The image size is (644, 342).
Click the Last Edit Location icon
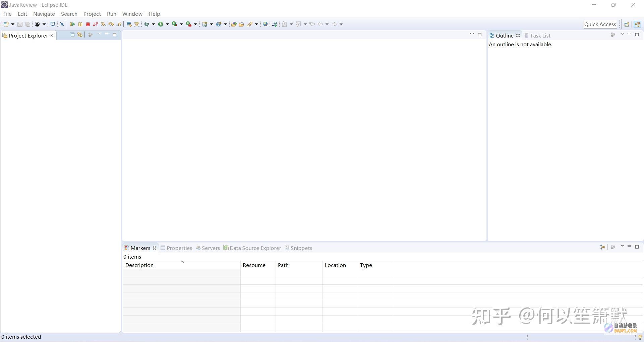point(312,24)
